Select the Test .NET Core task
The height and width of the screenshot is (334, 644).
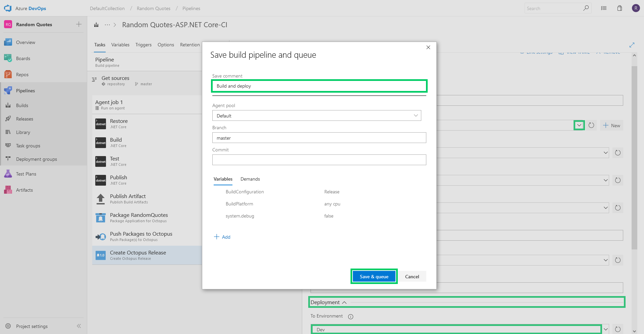coord(147,161)
